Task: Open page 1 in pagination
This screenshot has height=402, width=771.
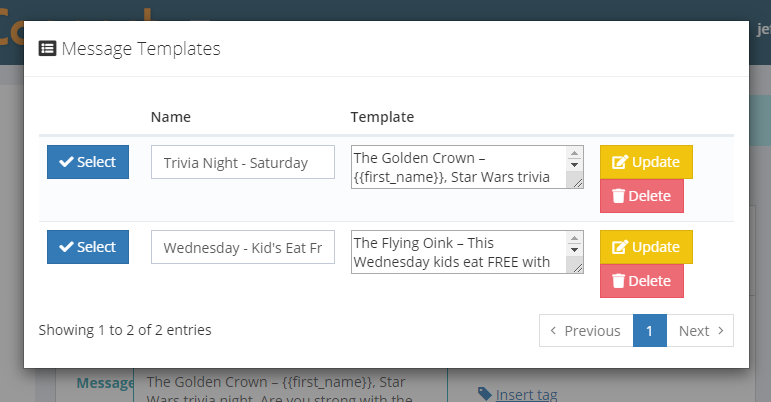Action: 650,331
